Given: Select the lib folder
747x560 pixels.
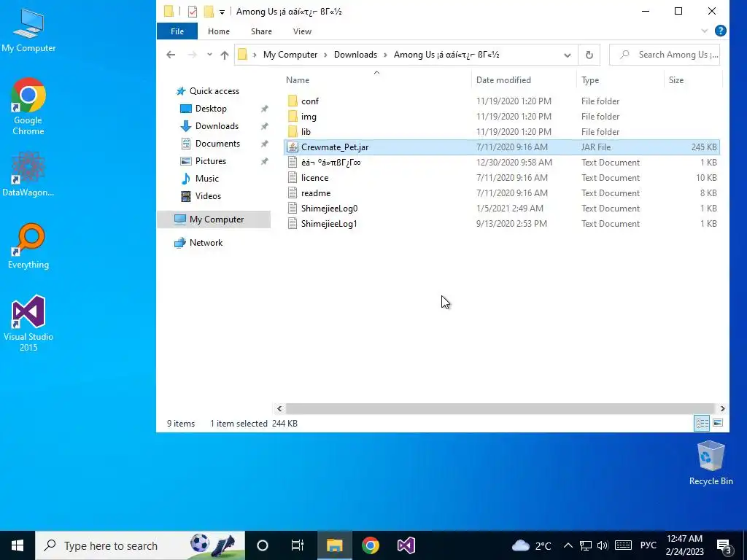Looking at the screenshot, I should (x=501, y=131).
